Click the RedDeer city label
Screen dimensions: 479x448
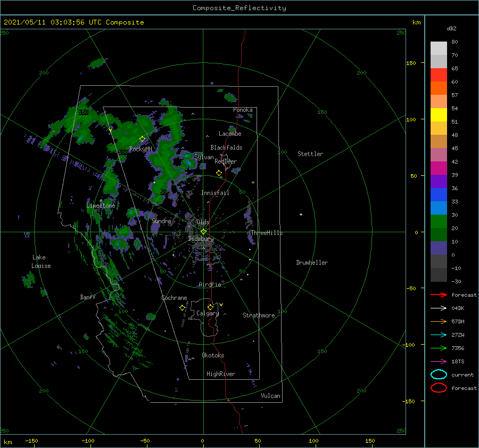226,161
